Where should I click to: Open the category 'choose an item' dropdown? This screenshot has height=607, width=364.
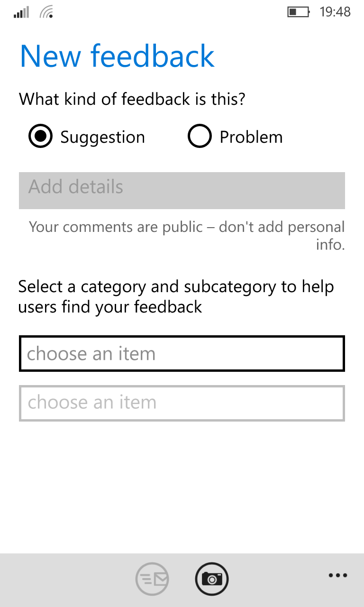point(182,354)
